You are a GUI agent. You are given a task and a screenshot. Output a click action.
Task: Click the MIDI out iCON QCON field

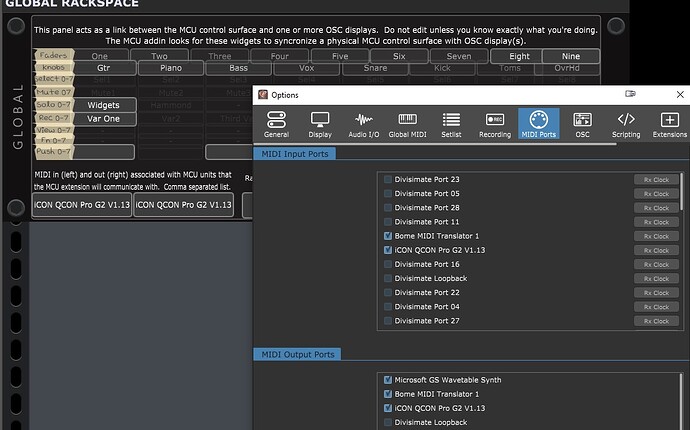click(183, 205)
